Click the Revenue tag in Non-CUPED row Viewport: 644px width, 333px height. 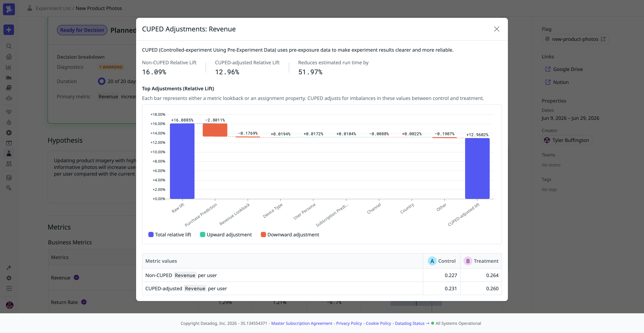coord(185,275)
